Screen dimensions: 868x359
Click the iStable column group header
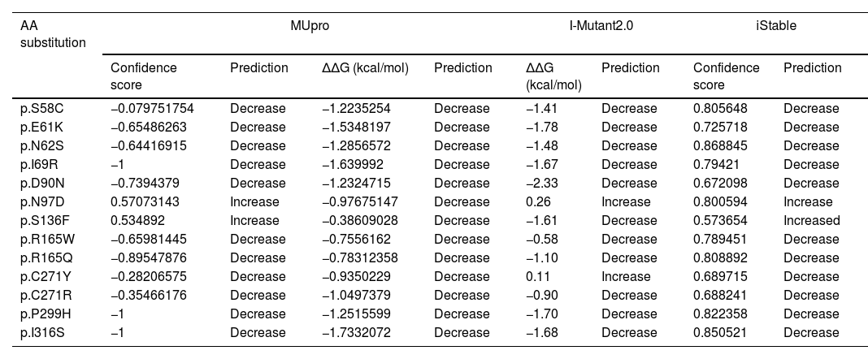[775, 26]
